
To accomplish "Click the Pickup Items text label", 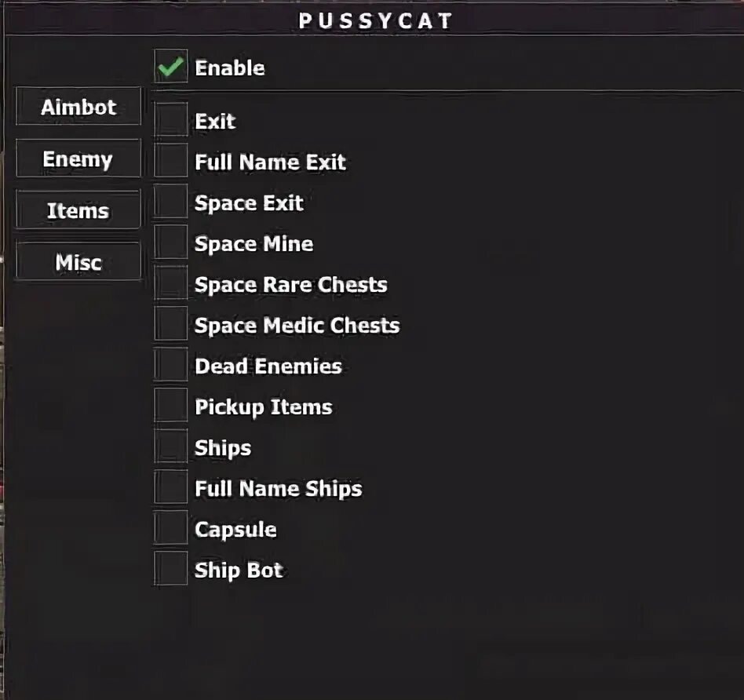I will pyautogui.click(x=264, y=407).
